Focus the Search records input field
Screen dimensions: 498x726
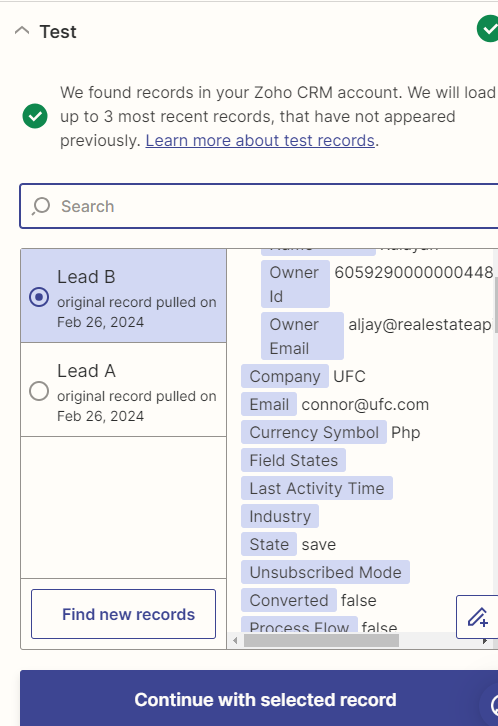[259, 206]
